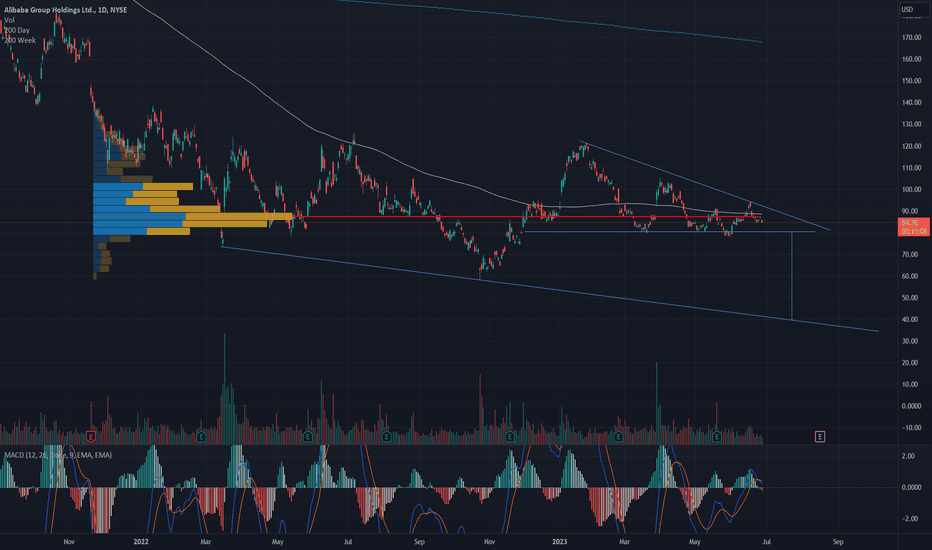
Task: Open the earnings marker before Mar 2022
Action: pos(201,437)
